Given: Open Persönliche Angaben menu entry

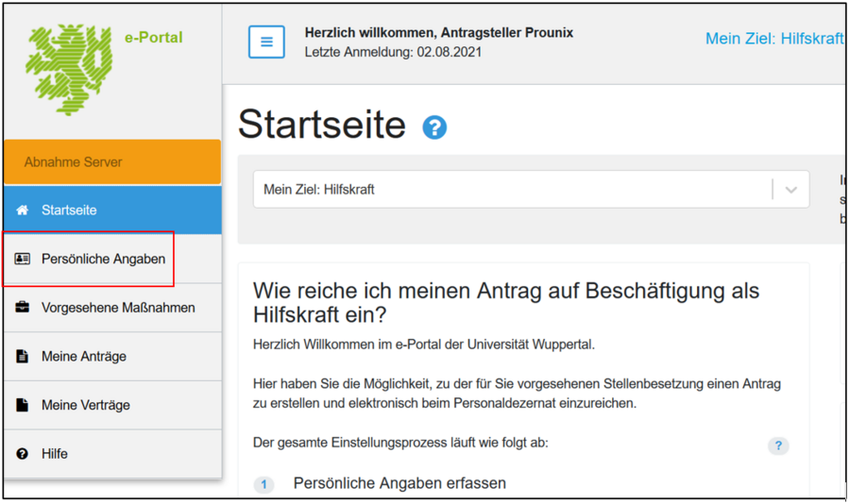Looking at the screenshot, I should [103, 259].
